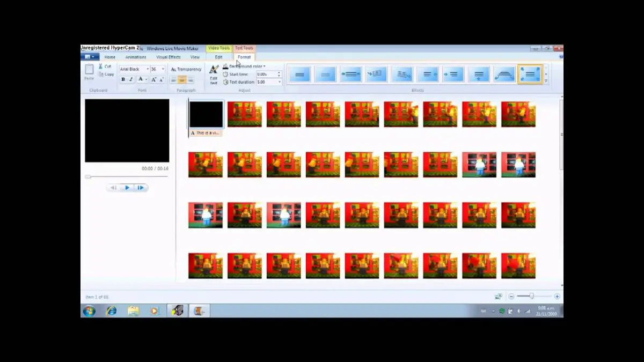Click the thumbnail size icon in status bar

tap(499, 296)
